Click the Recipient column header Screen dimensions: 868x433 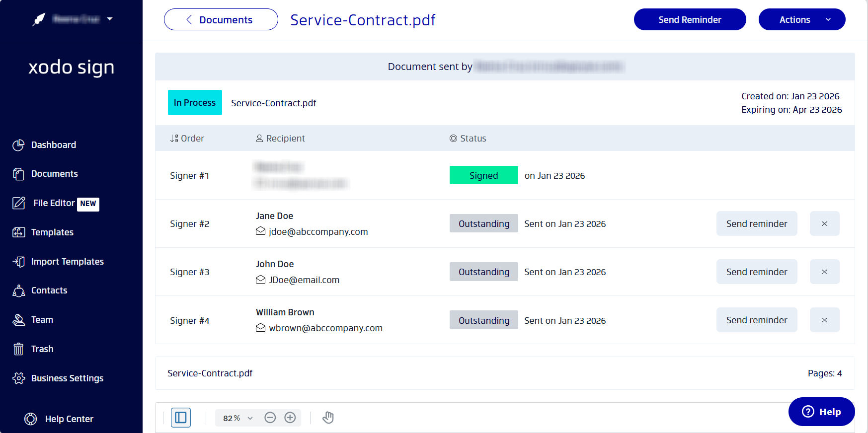coord(280,139)
